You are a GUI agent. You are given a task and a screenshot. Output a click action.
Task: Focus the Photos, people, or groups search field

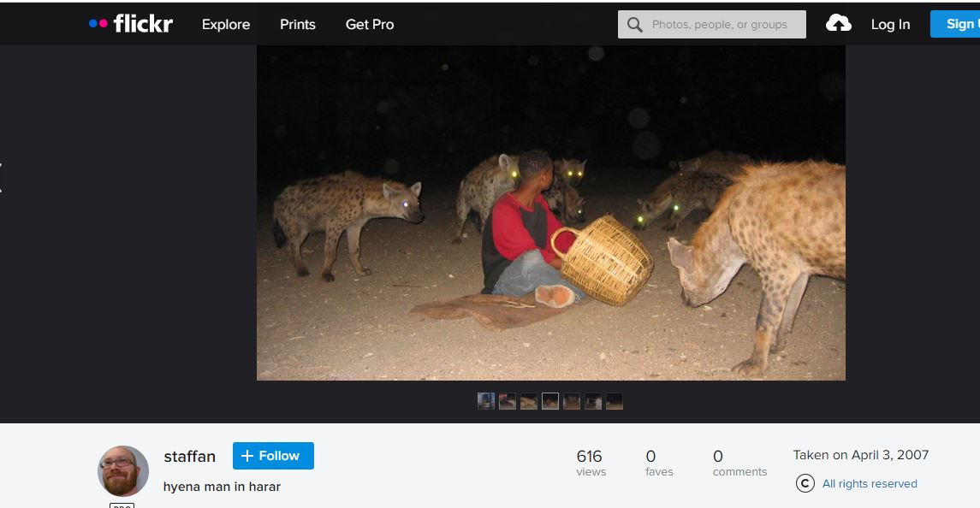tap(723, 25)
